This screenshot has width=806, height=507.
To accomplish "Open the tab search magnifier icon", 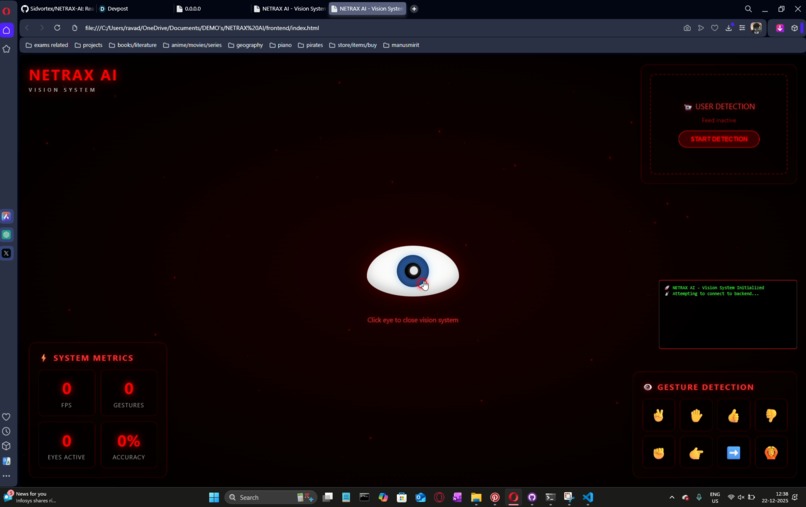I will 748,9.
